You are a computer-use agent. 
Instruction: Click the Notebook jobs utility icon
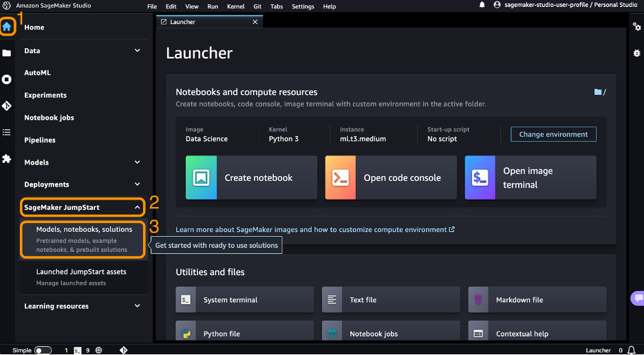coord(332,333)
